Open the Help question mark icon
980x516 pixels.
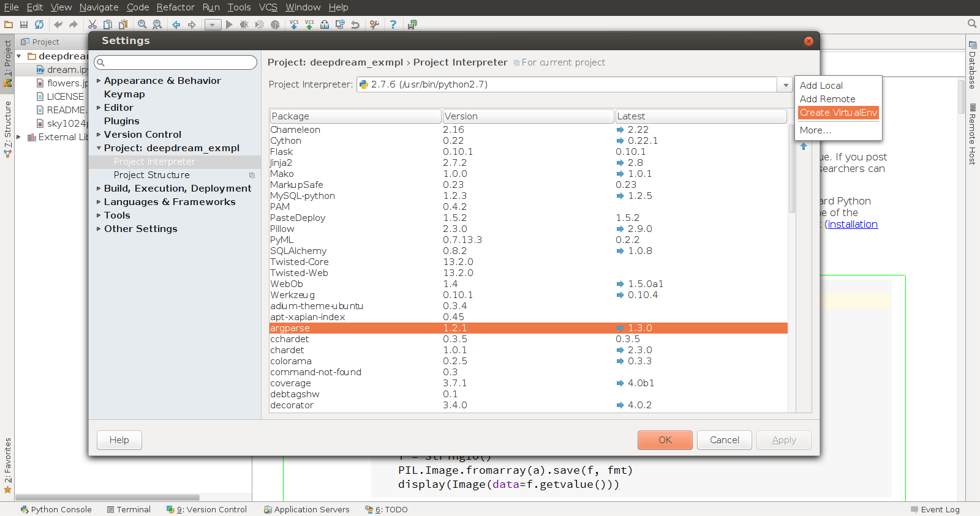point(393,24)
